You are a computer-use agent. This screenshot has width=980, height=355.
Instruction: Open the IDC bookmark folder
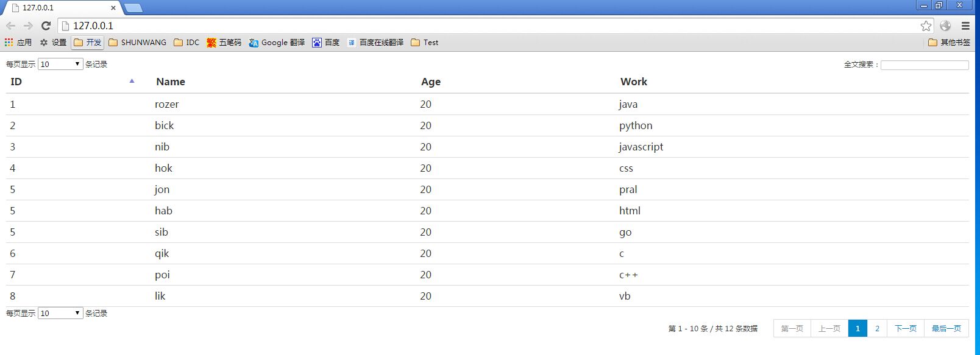click(186, 42)
